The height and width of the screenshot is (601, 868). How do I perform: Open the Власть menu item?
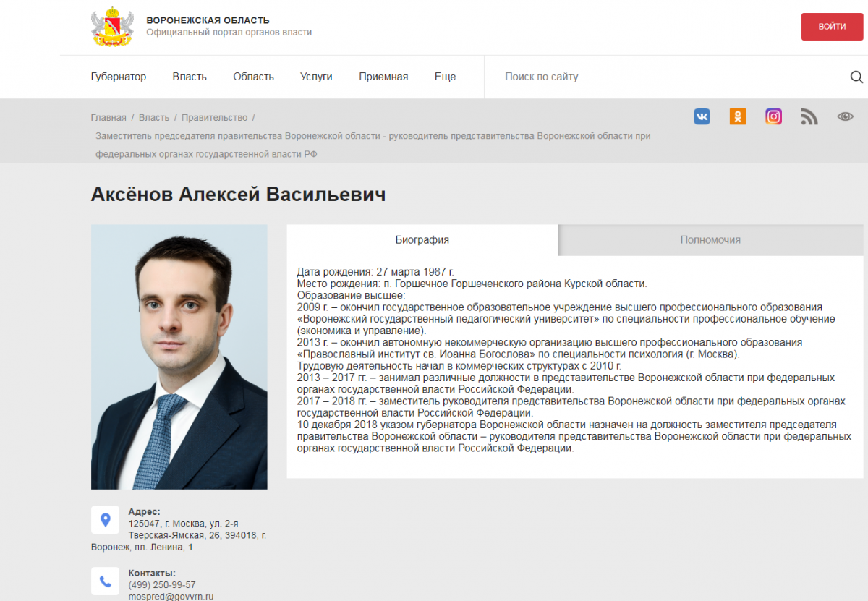pos(190,77)
